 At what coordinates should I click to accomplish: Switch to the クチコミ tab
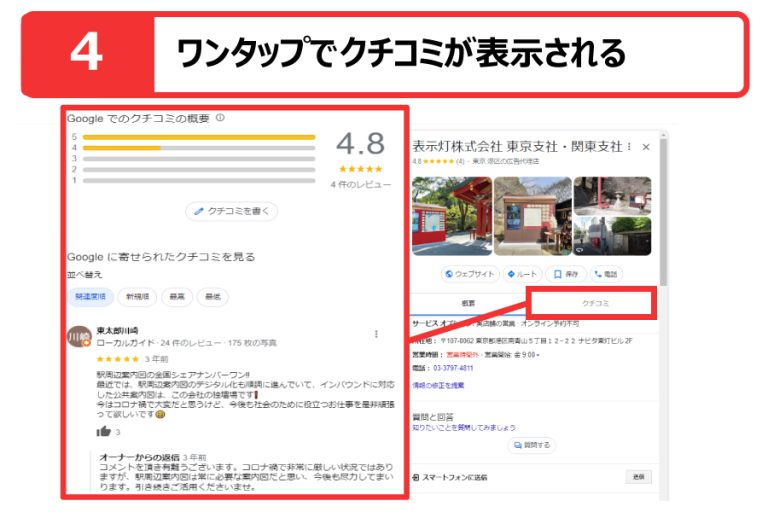(594, 303)
